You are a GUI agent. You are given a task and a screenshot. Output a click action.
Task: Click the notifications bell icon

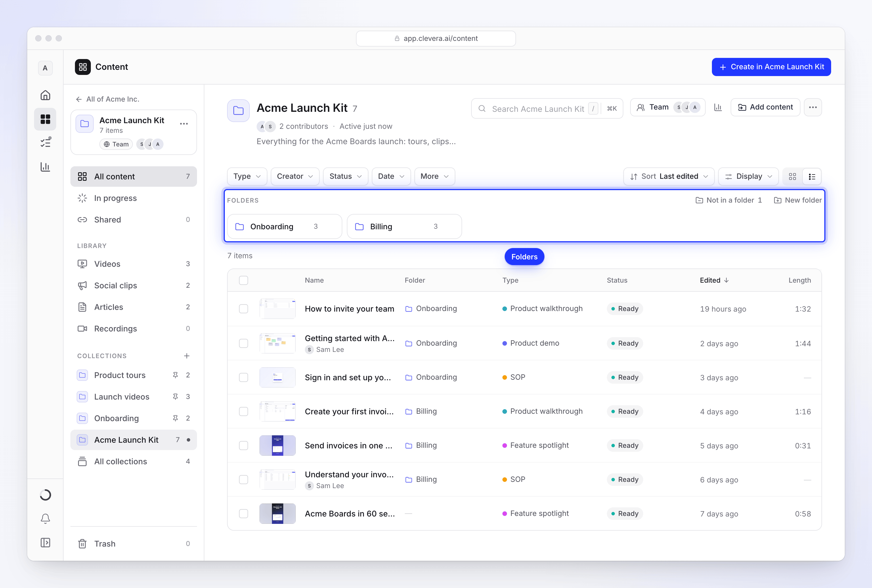pos(45,519)
